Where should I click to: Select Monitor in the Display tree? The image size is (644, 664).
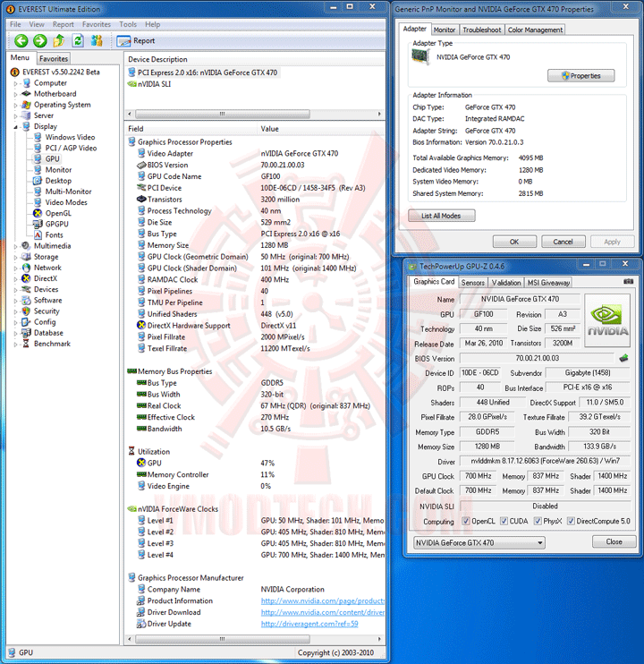[53, 170]
